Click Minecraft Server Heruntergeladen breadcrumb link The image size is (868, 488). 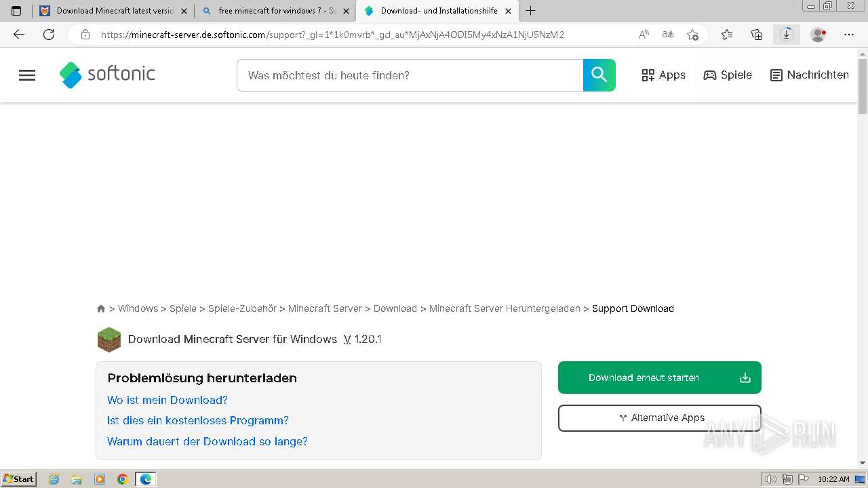click(505, 308)
